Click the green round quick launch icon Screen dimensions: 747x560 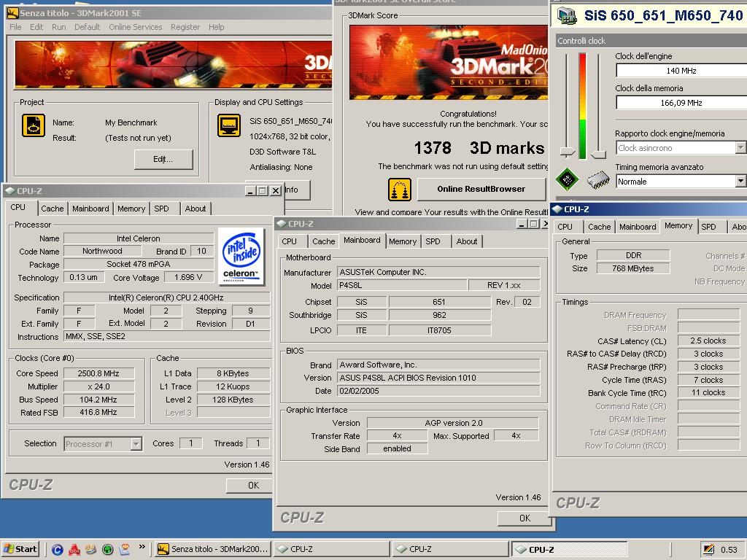click(x=108, y=550)
